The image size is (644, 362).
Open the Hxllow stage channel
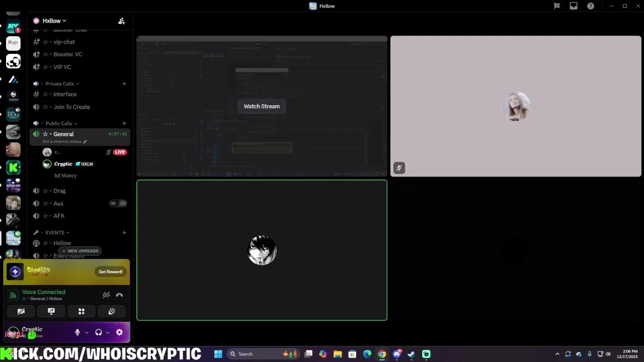tap(79, 243)
